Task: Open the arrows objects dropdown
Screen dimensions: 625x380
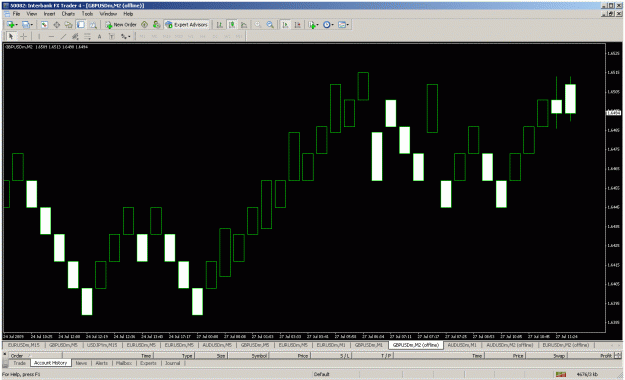Action: coord(126,37)
